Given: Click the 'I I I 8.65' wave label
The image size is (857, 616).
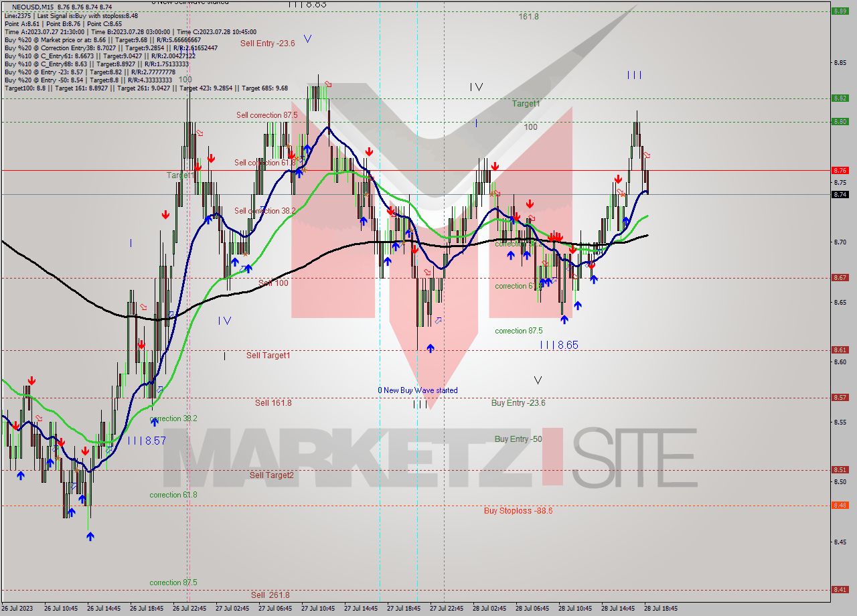Looking at the screenshot, I should pos(559,345).
